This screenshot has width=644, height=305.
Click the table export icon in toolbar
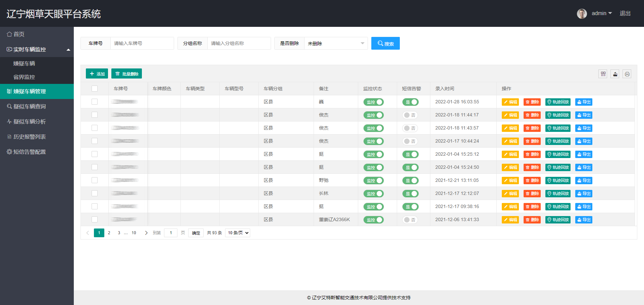(x=615, y=74)
